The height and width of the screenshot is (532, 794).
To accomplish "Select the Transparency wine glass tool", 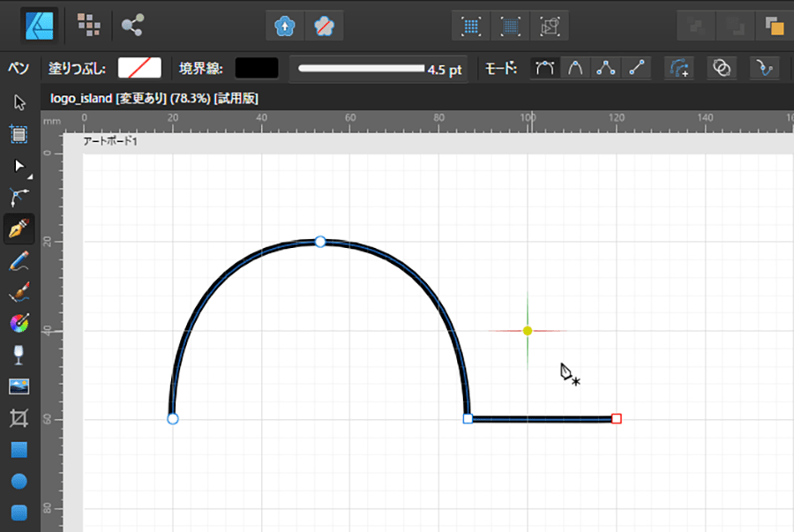I will click(x=19, y=355).
